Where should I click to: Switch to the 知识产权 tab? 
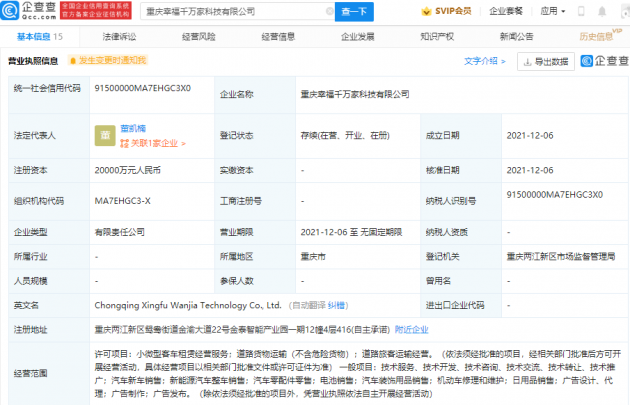point(437,37)
